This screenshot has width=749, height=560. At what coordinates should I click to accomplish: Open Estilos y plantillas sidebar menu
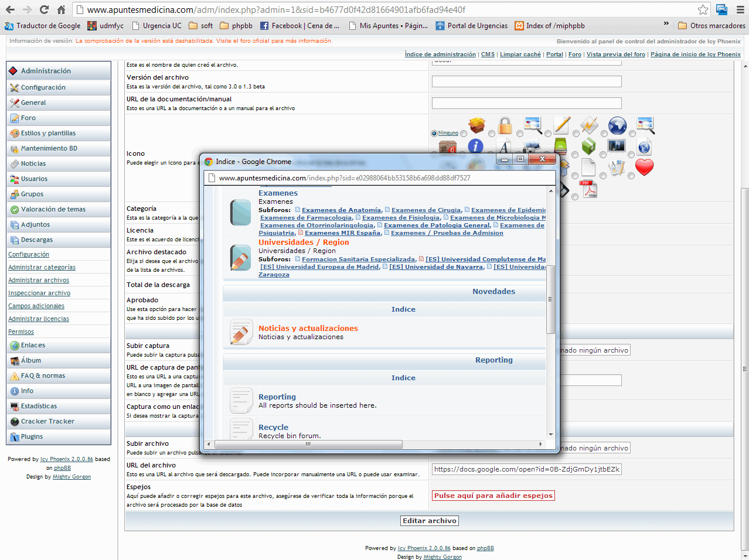48,133
